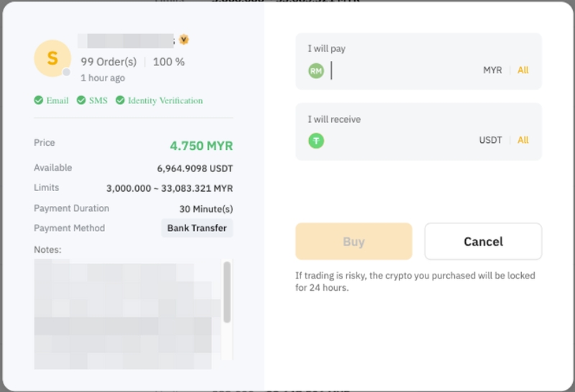
Task: Click the Bank Transfer payment method tag
Action: (x=197, y=228)
